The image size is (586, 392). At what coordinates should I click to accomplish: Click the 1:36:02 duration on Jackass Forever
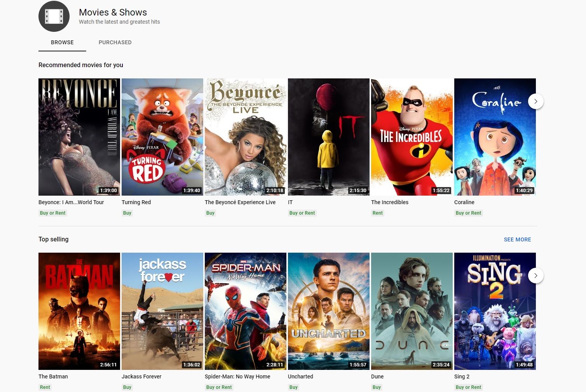[x=192, y=365]
